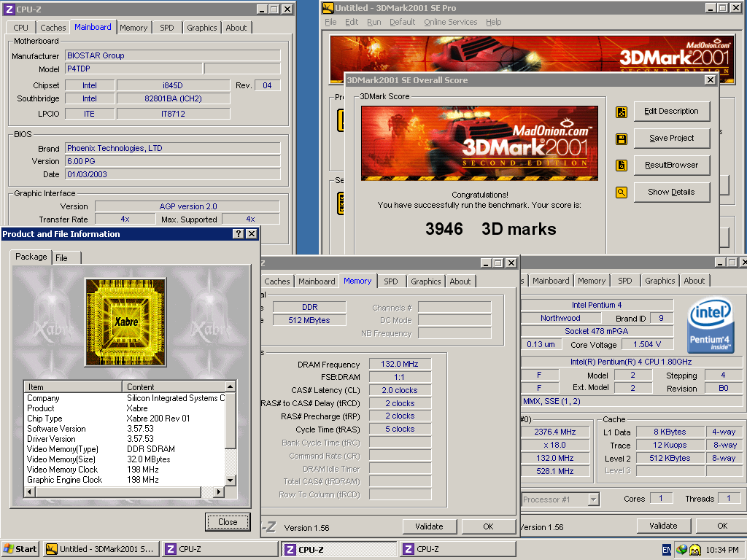Image resolution: width=747 pixels, height=560 pixels.
Task: Open the SPD tab in the CPU-Z Memory window
Action: click(x=391, y=281)
